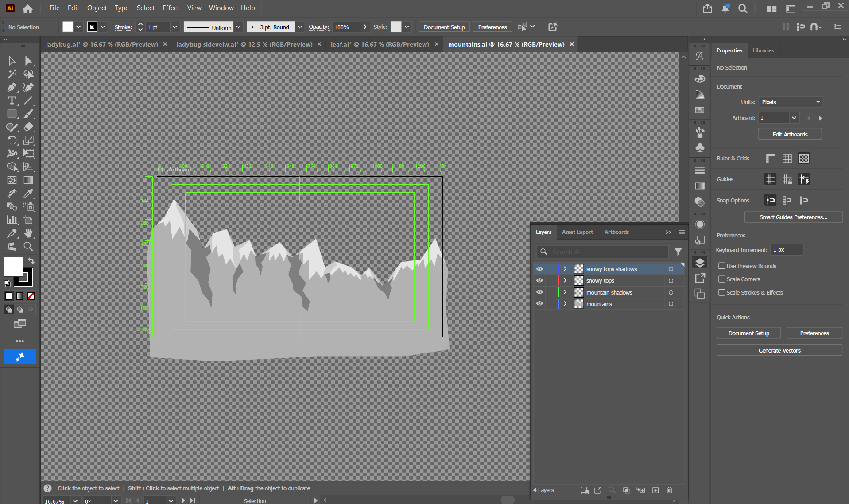Screen dimensions: 849x504
Task: Hide the mountain shadows layer
Action: tap(539, 292)
